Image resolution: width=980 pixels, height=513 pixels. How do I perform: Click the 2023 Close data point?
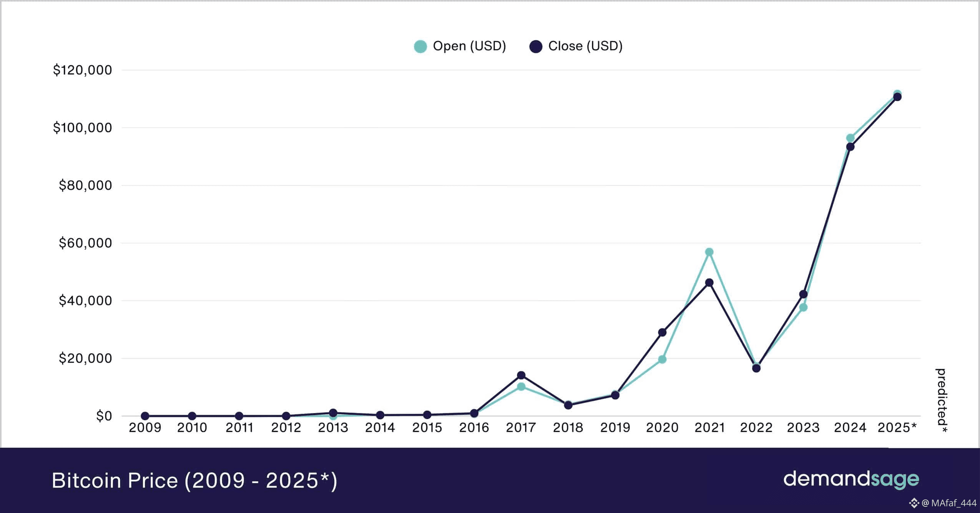803,294
